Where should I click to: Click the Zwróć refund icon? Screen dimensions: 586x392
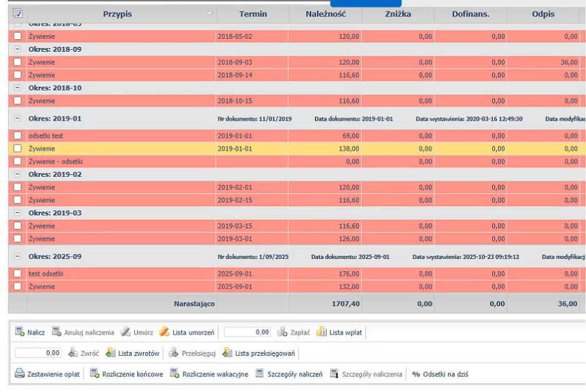pyautogui.click(x=73, y=353)
